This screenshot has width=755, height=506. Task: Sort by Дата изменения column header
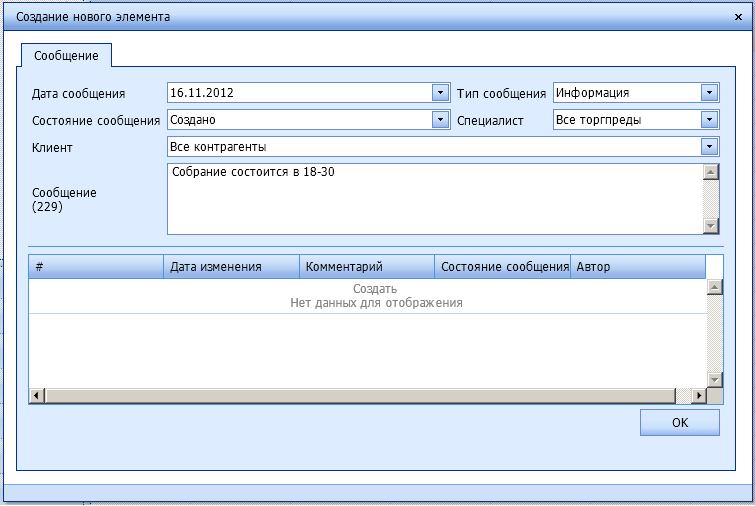point(231,267)
